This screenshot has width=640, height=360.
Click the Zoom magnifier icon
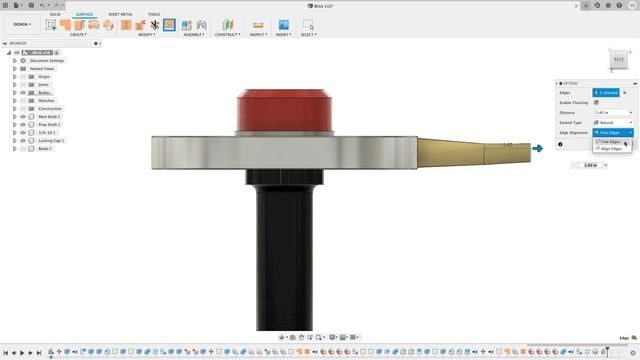point(310,337)
